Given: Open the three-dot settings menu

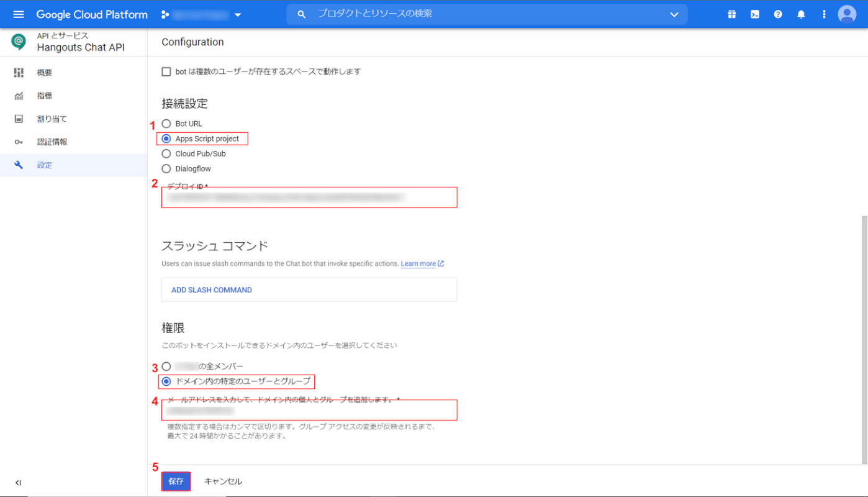Looking at the screenshot, I should pyautogui.click(x=824, y=14).
